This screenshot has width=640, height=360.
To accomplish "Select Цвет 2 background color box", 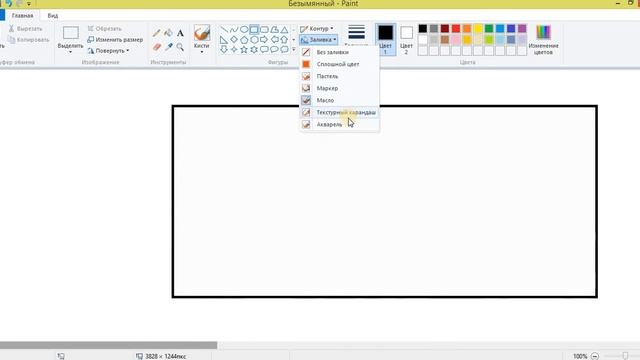I will 406,39.
